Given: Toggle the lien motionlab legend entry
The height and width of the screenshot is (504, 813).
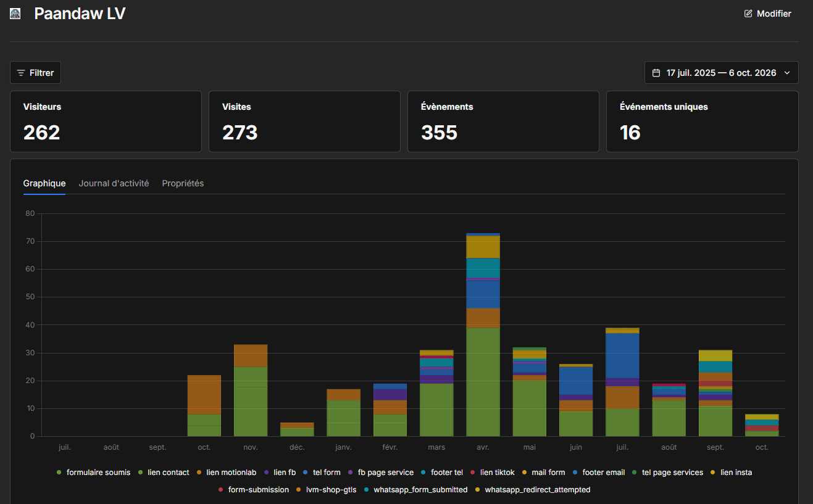Looking at the screenshot, I should (x=226, y=473).
